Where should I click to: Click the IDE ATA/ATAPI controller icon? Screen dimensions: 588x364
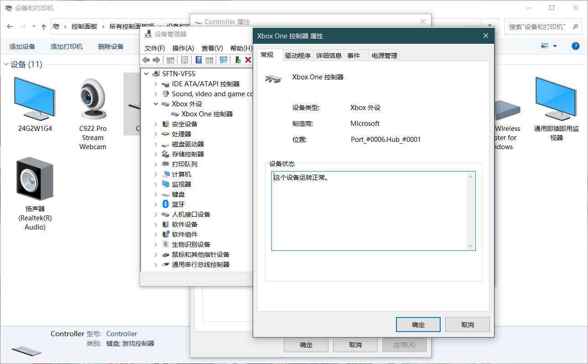166,84
